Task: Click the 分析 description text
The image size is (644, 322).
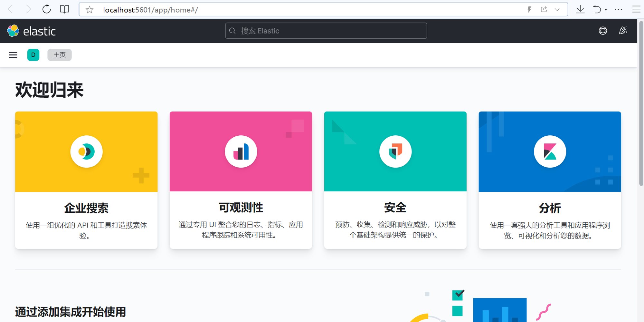Action: coord(550,230)
